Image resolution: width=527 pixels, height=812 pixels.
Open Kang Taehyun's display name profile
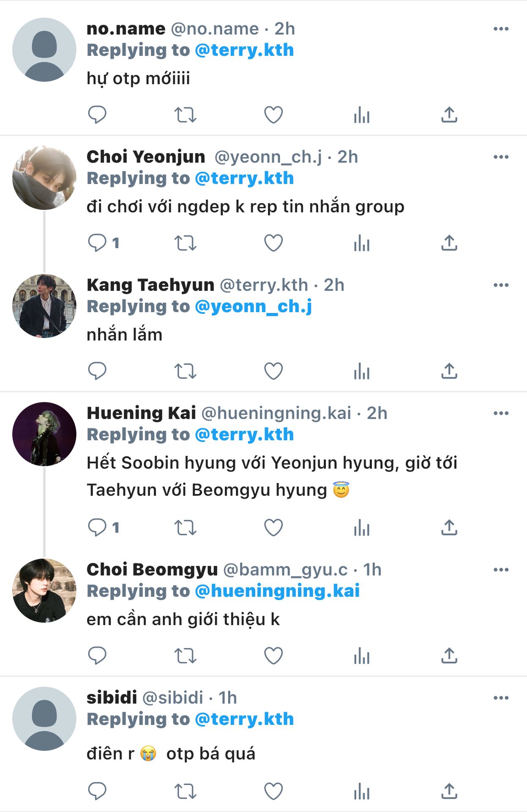tap(150, 285)
